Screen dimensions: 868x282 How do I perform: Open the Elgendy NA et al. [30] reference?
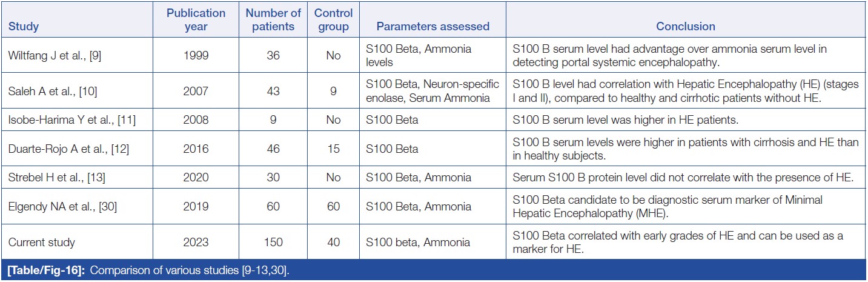tap(62, 207)
